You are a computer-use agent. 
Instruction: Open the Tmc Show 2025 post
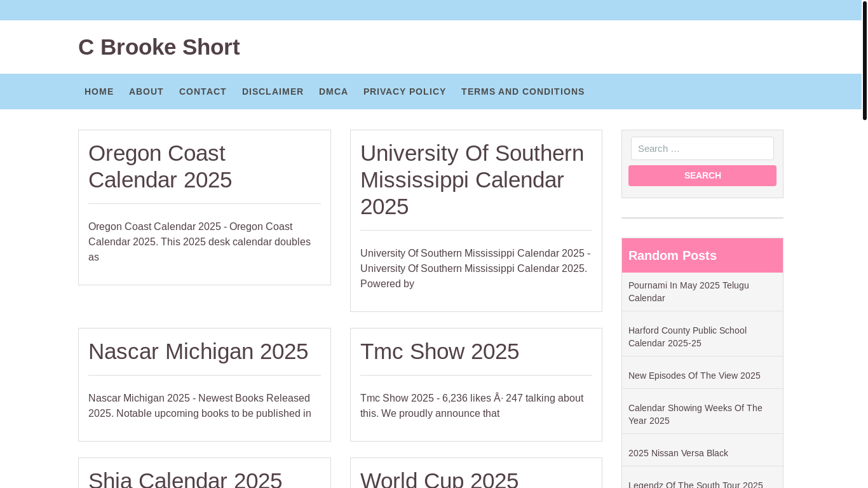point(440,351)
